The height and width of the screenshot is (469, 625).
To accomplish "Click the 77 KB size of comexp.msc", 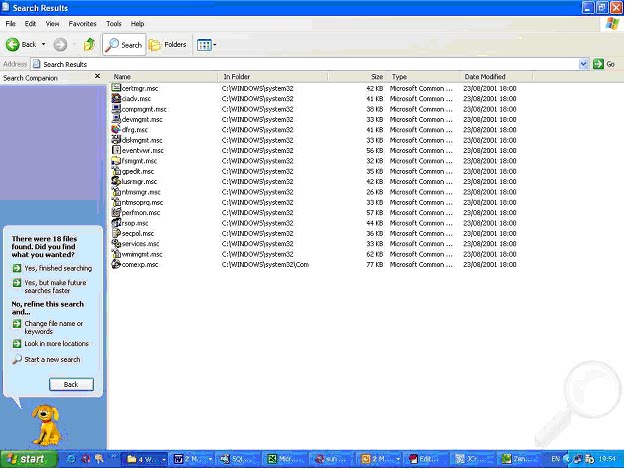I will (375, 264).
